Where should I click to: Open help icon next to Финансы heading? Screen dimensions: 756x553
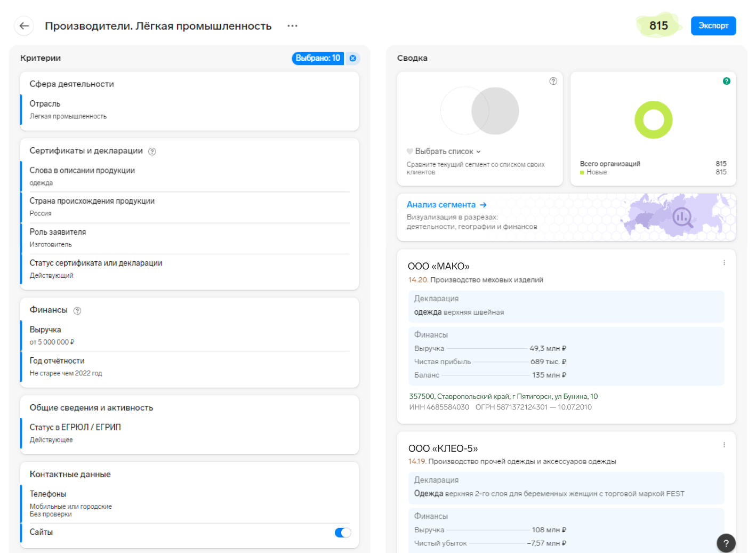click(77, 311)
